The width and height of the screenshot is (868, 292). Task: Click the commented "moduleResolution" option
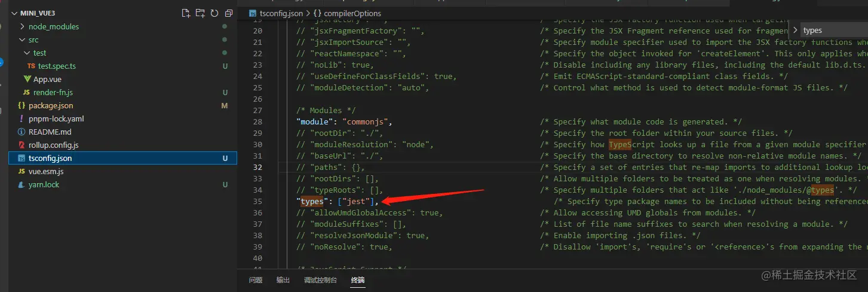(364, 145)
